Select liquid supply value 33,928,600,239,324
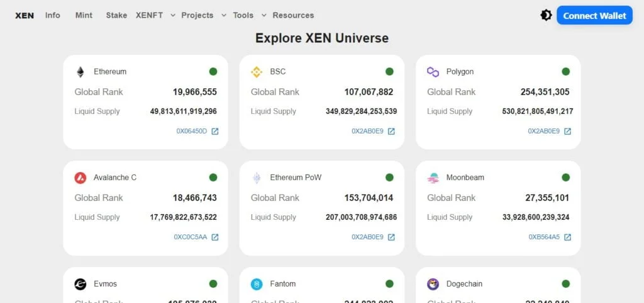 point(536,217)
